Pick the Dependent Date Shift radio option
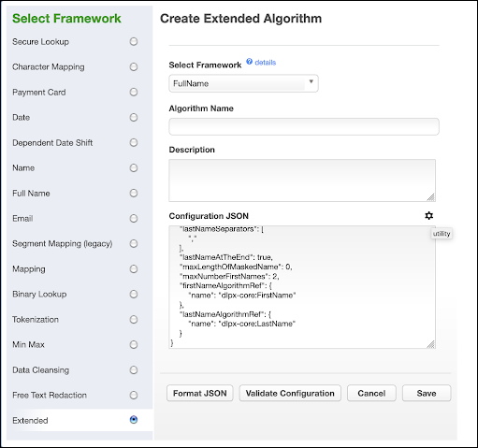This screenshot has height=448, width=478. tap(134, 142)
